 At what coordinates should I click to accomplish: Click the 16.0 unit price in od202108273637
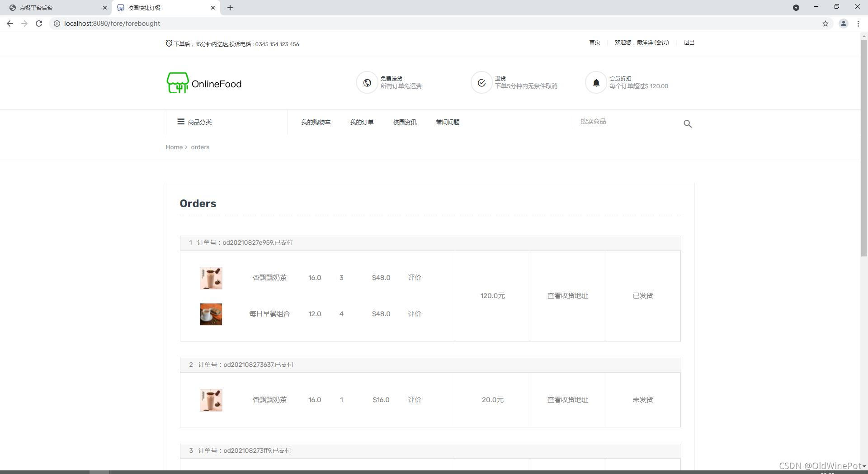[x=315, y=400]
